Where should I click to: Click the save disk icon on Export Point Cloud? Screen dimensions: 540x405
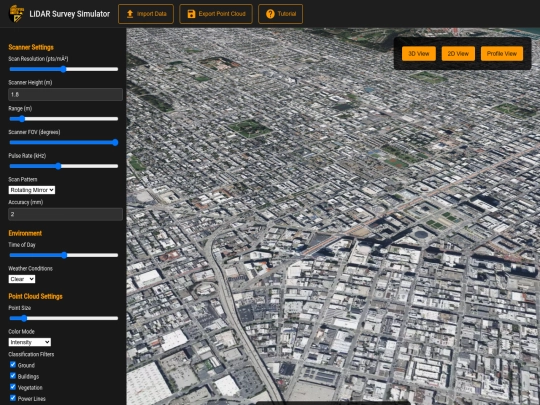(191, 14)
